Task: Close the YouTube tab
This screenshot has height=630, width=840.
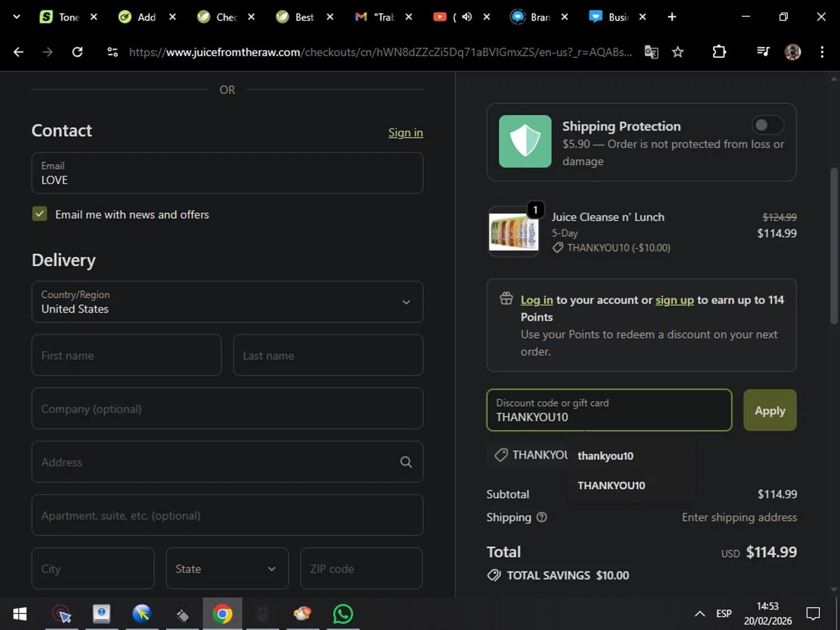Action: coord(487,17)
